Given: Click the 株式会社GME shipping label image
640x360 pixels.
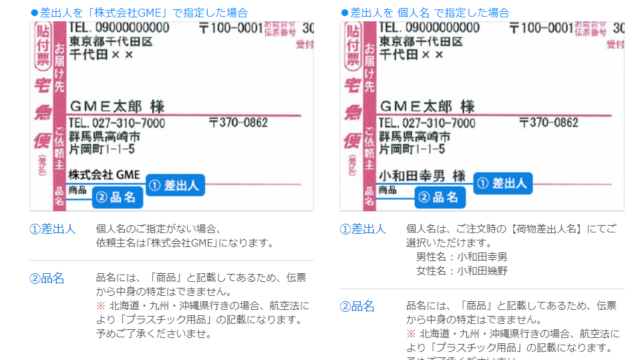Looking at the screenshot, I should 171,116.
